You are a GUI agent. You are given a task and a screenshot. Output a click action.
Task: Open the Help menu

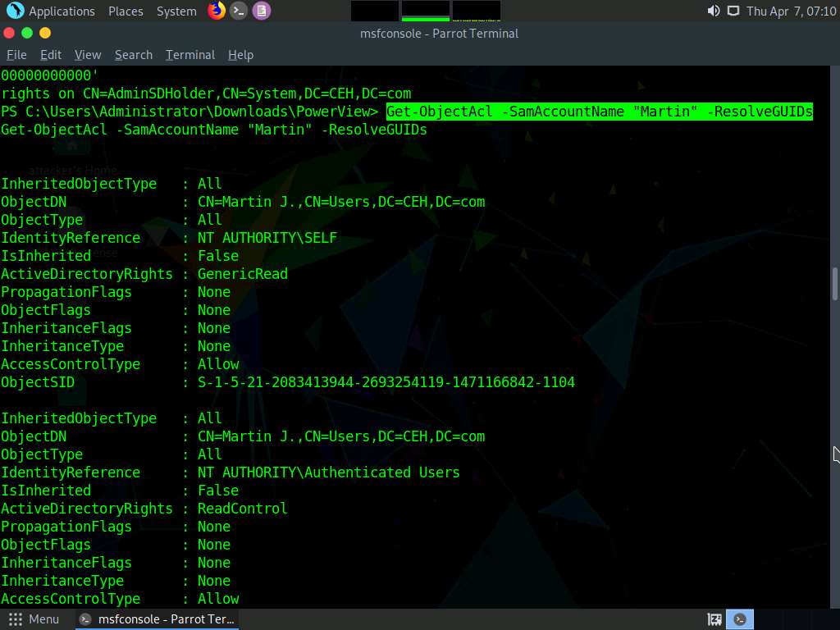(240, 55)
